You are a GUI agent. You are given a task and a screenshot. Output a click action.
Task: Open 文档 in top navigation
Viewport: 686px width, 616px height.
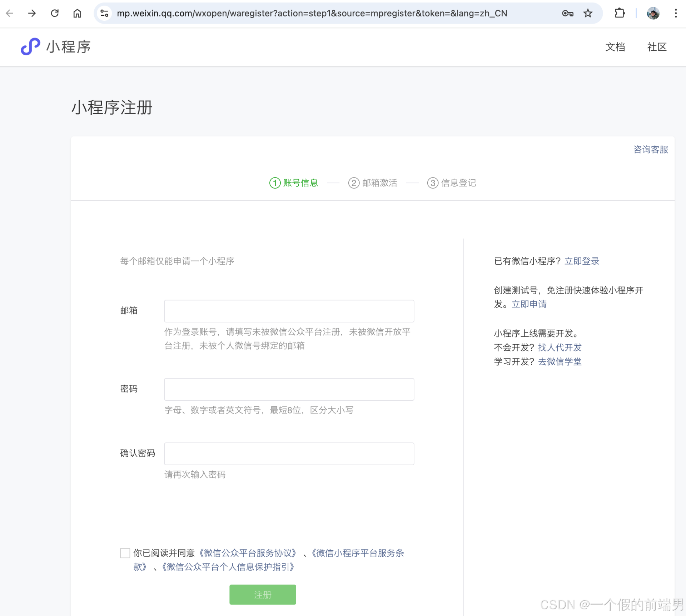[615, 47]
